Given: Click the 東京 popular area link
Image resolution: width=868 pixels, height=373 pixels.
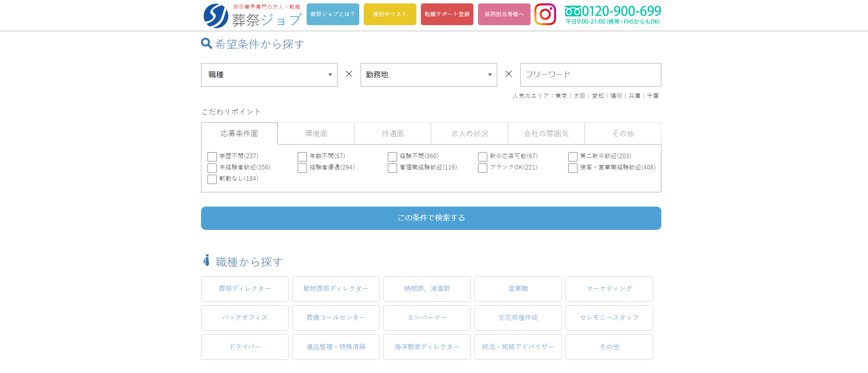Looking at the screenshot, I should click(561, 96).
